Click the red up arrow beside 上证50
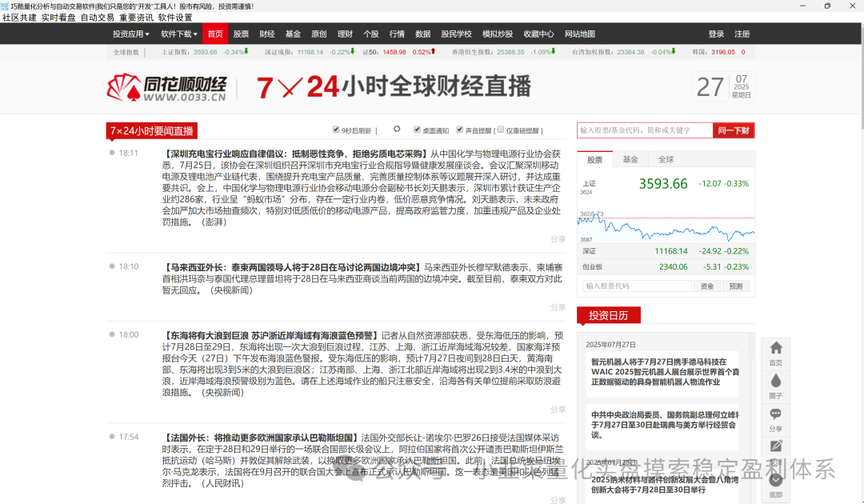864x504 pixels. pos(433,51)
